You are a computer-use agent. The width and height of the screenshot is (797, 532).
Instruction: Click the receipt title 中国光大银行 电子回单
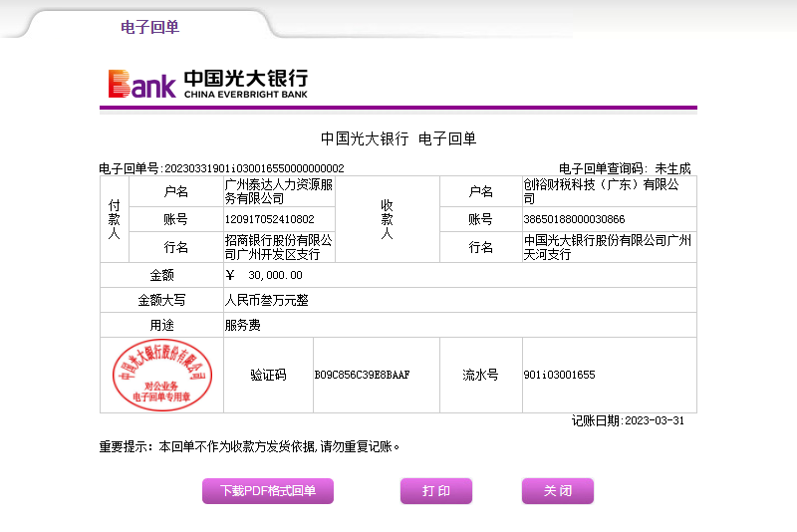398,138
